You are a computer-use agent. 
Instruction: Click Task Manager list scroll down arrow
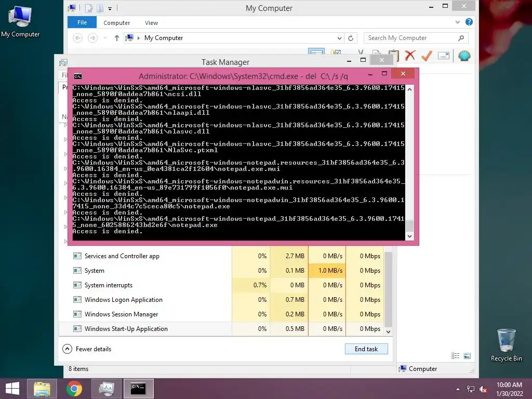click(389, 332)
